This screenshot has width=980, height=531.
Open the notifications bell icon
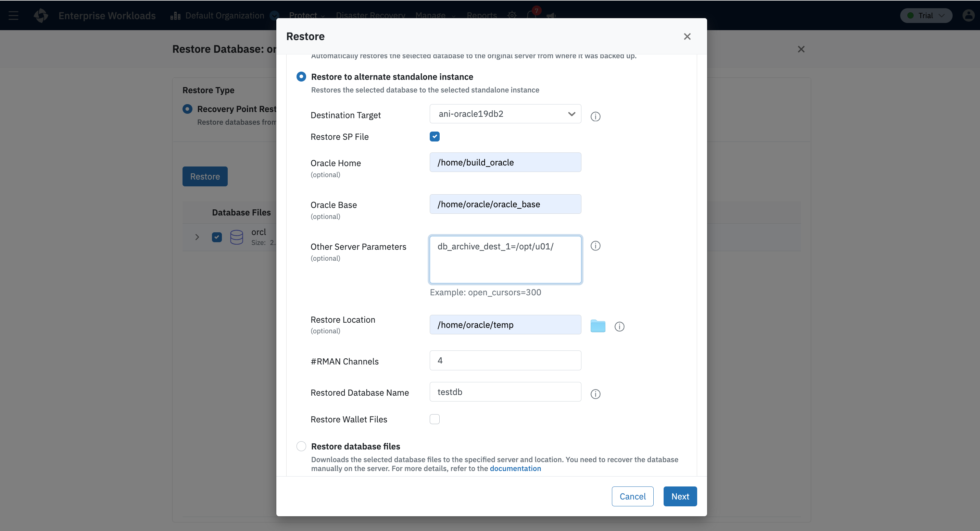(x=531, y=15)
